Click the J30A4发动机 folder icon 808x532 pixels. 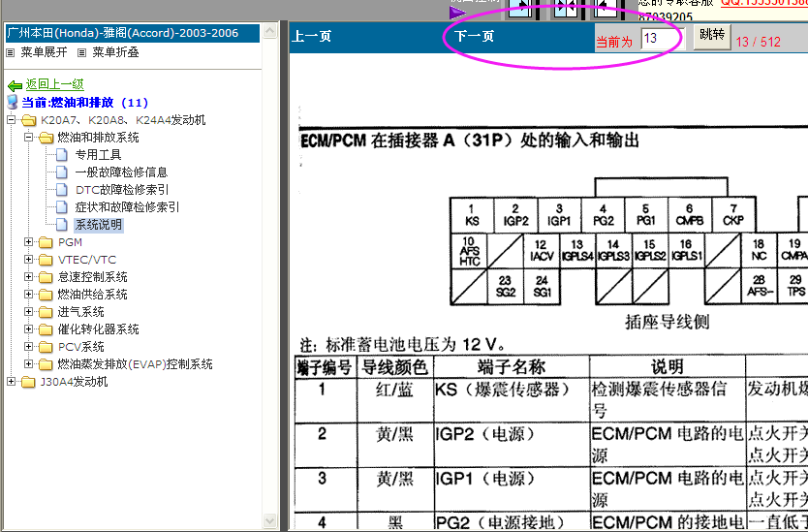click(x=29, y=382)
